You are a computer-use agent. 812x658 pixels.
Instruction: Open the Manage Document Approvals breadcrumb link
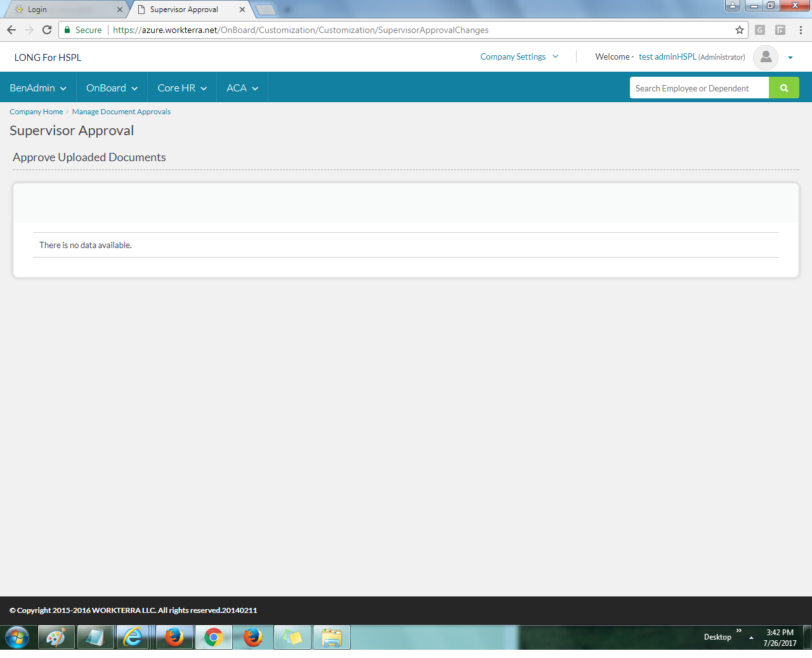[x=121, y=112]
